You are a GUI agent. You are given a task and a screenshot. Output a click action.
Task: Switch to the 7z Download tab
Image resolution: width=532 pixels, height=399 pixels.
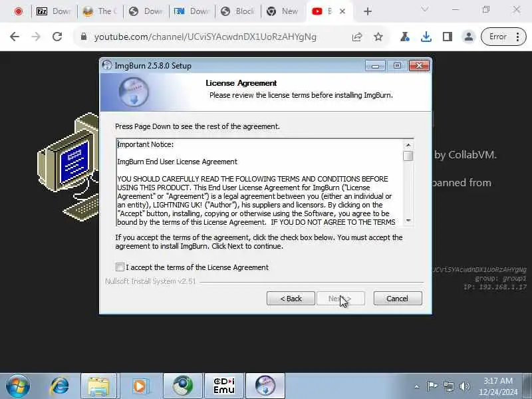tap(54, 11)
